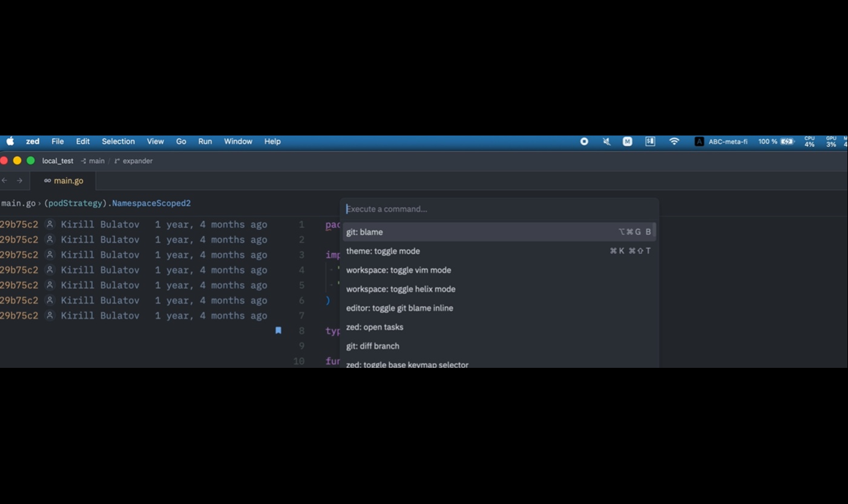848x504 pixels.
Task: Open the Wi-Fi status menu
Action: [674, 142]
